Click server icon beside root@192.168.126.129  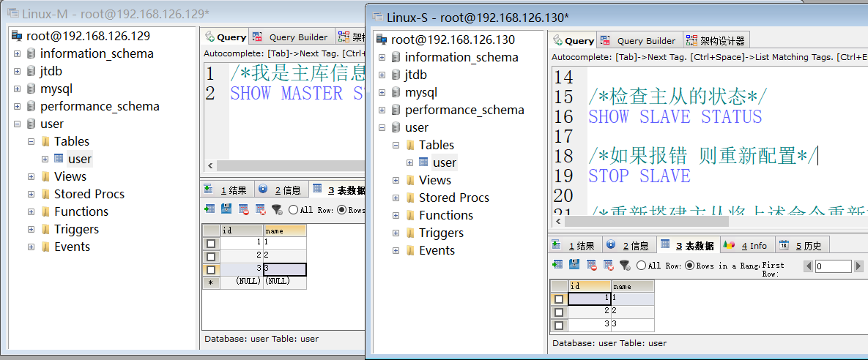(17, 37)
